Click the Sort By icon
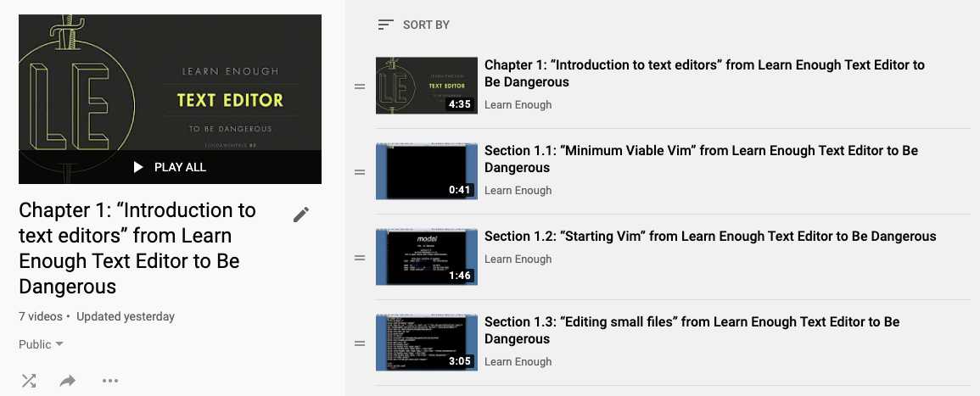 click(385, 25)
